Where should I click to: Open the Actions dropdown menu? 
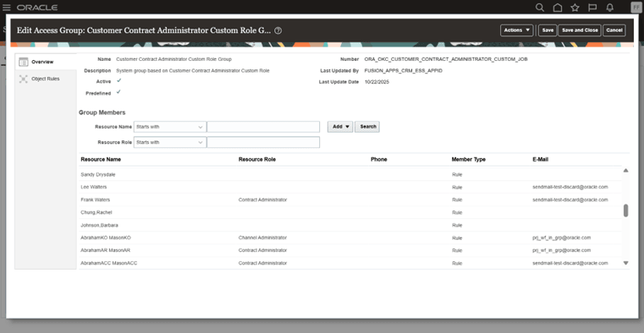[x=517, y=30]
